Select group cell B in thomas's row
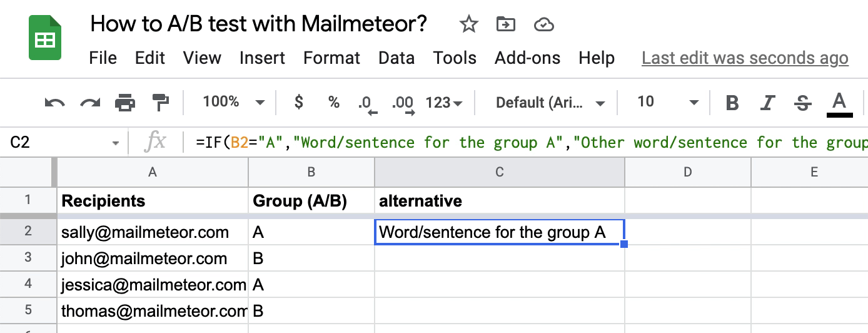The height and width of the screenshot is (333, 868). [311, 311]
